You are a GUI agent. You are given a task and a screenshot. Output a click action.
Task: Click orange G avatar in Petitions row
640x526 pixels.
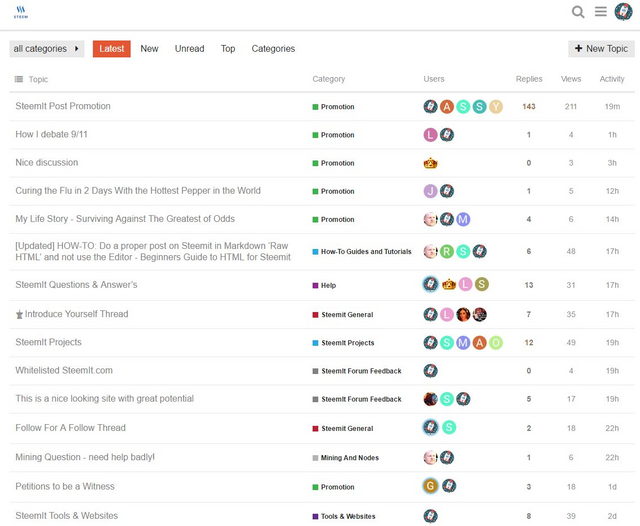point(430,486)
